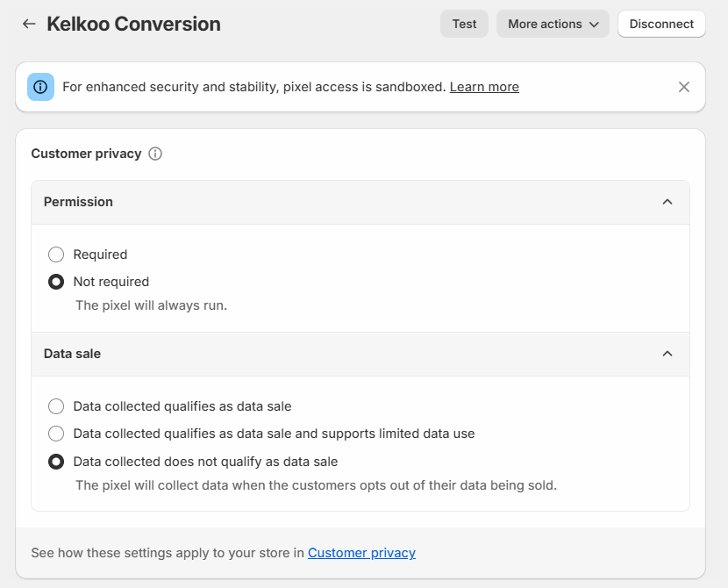
Task: Click the collapse chevron on the Data sale section
Action: (x=668, y=354)
